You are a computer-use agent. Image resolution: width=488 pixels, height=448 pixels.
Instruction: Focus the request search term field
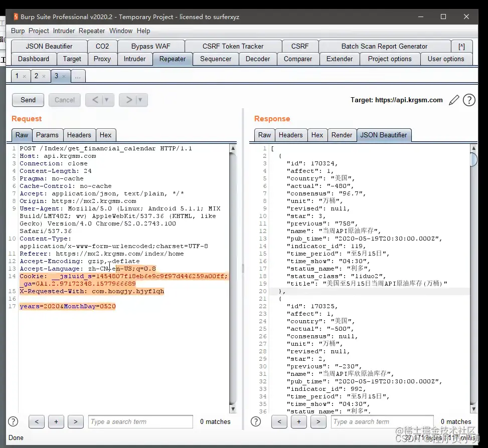tap(140, 421)
